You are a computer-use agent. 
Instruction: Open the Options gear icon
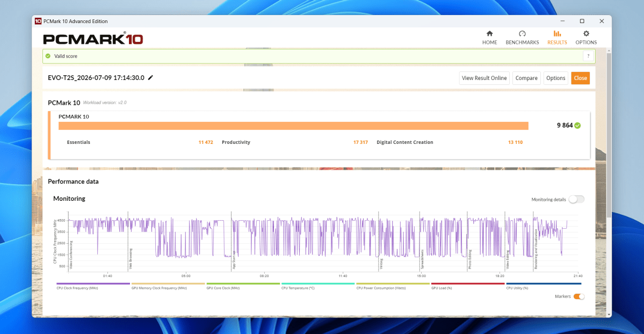click(586, 34)
